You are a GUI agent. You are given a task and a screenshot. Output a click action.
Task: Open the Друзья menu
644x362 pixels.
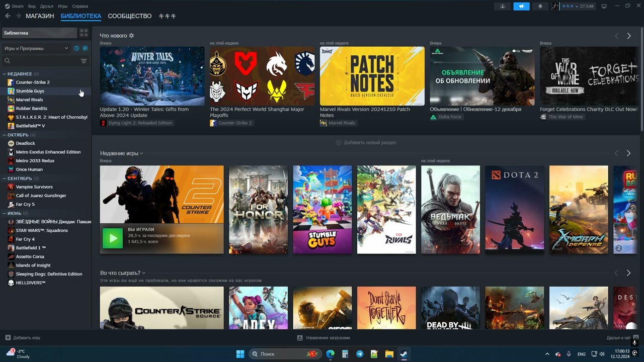click(47, 6)
